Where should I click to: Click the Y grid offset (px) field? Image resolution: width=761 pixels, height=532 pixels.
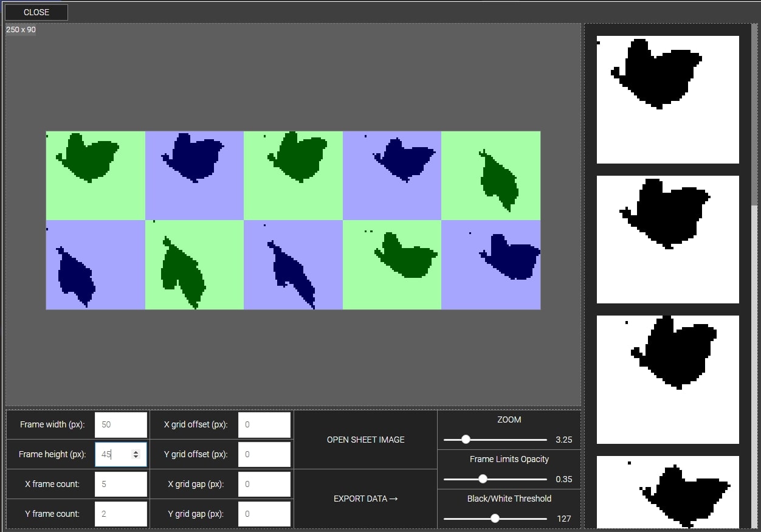click(264, 454)
